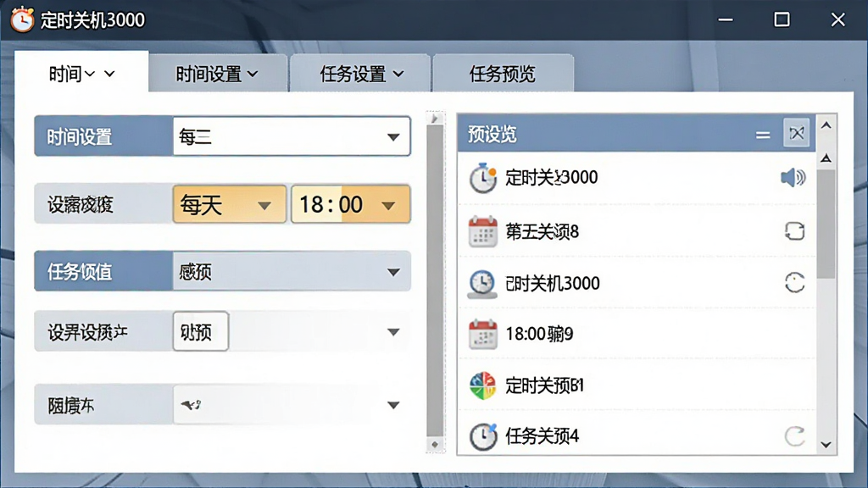
Task: Select the 任务关预4 list entry text
Action: point(542,436)
